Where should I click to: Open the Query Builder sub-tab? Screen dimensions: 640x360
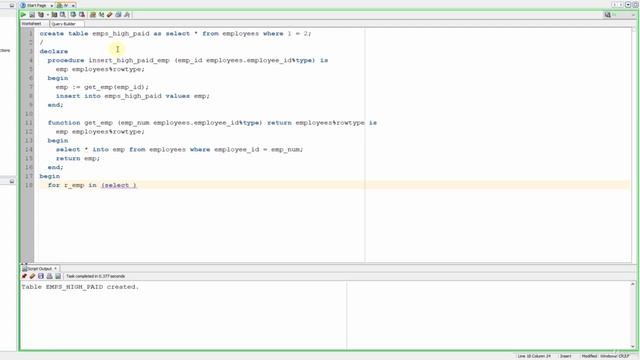64,24
